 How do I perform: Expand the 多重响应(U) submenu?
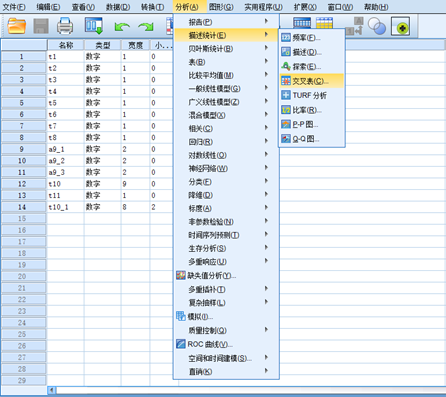click(226, 262)
